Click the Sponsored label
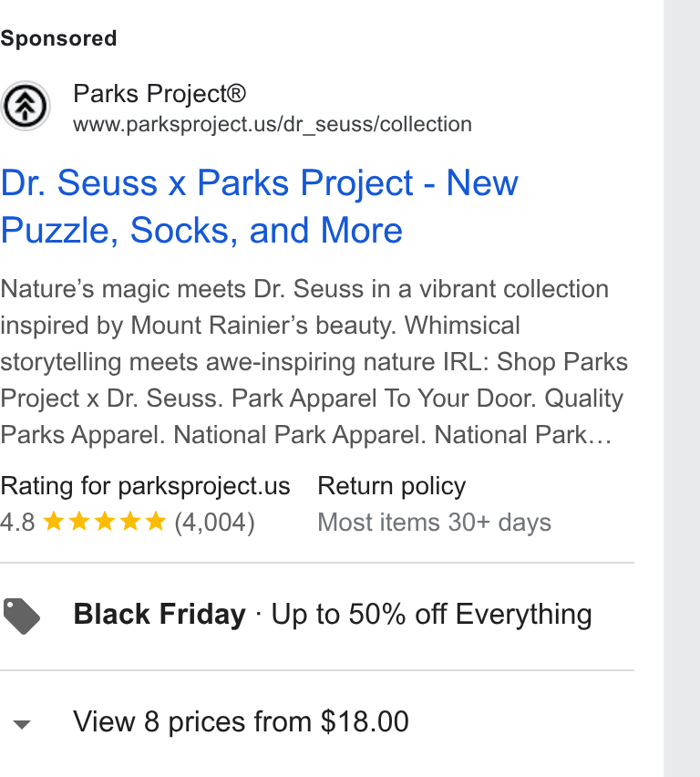Image resolution: width=700 pixels, height=777 pixels. tap(58, 38)
